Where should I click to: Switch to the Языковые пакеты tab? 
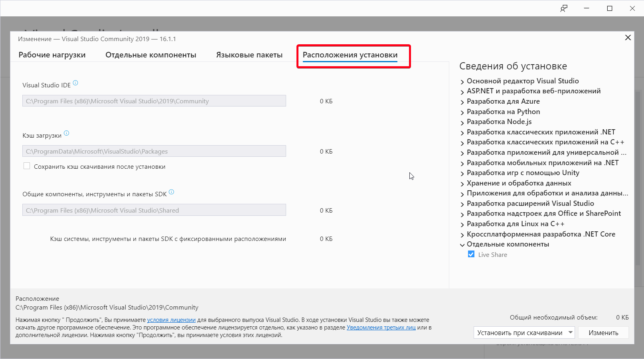coord(249,55)
